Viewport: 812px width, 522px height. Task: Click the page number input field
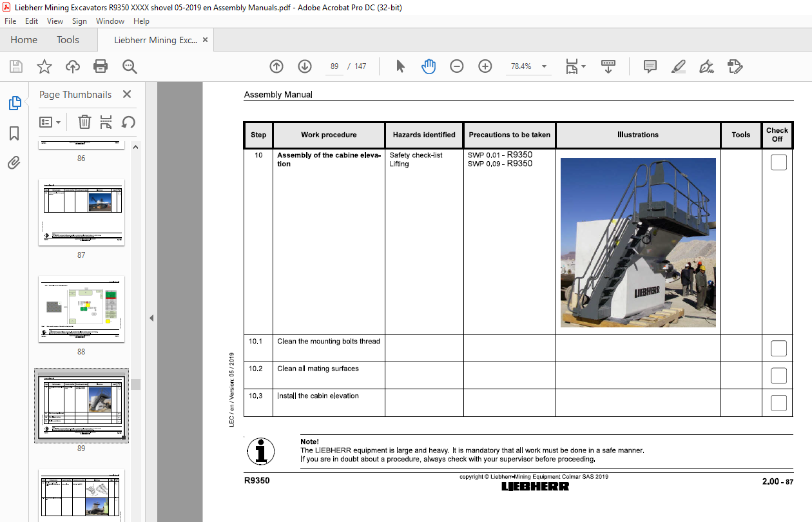(x=334, y=66)
